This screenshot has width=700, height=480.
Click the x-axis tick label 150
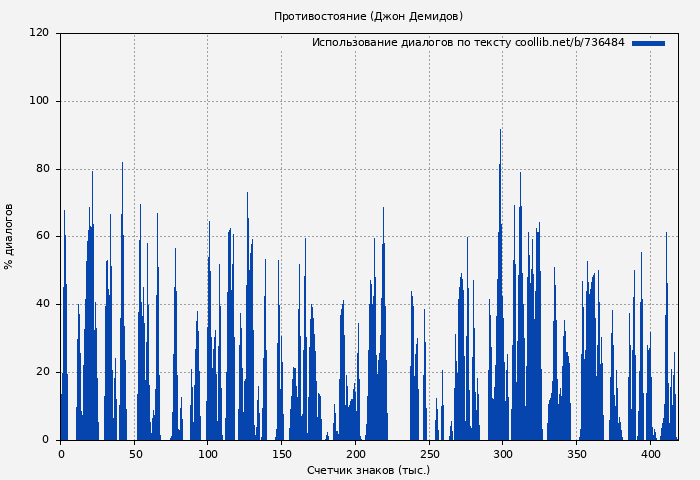pyautogui.click(x=281, y=454)
